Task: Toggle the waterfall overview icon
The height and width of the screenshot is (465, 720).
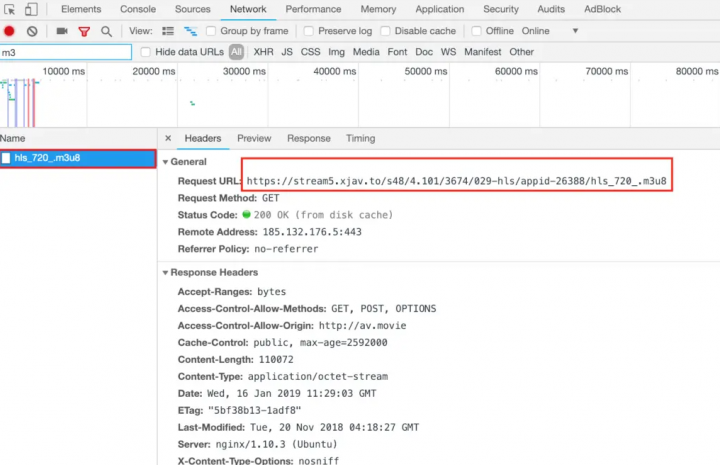Action: point(190,31)
